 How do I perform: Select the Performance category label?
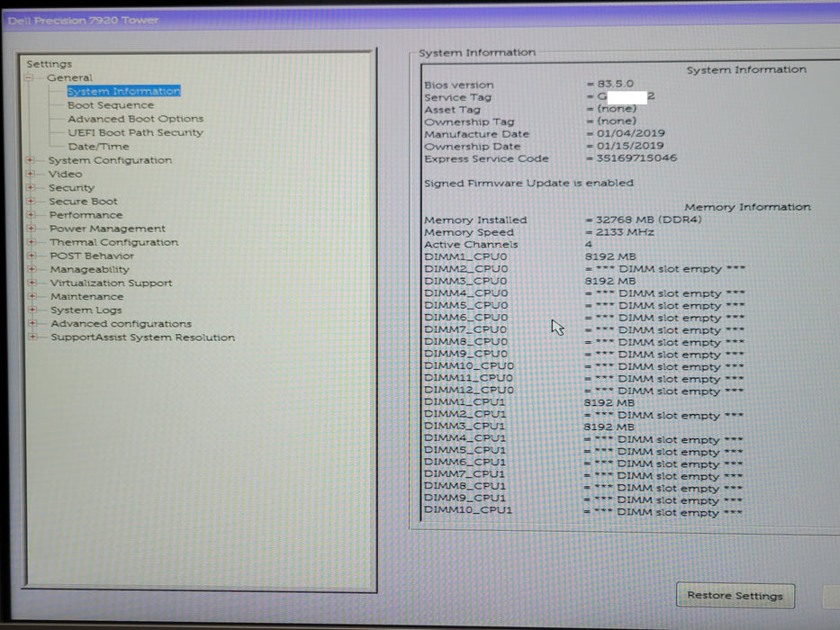click(86, 215)
